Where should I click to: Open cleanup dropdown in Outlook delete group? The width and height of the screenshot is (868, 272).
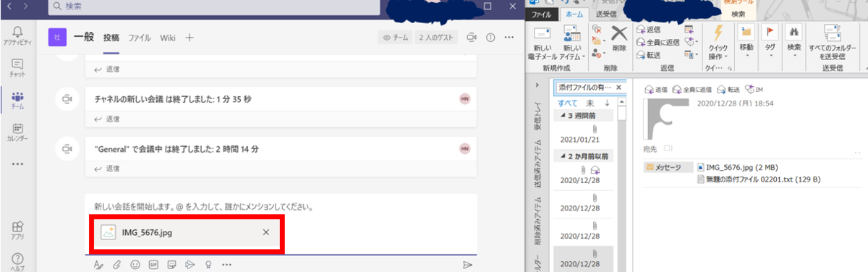tap(597, 41)
